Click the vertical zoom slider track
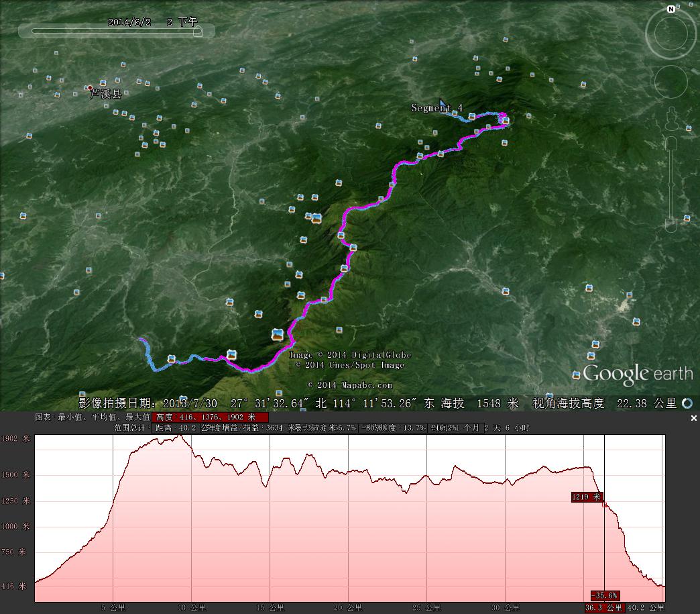This screenshot has height=614, width=700. coord(670,185)
